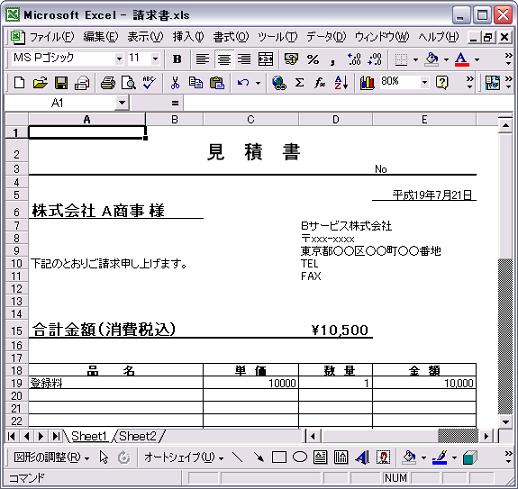Image resolution: width=518 pixels, height=489 pixels.
Task: Open the ファイル(F) menu
Action: coord(52,37)
